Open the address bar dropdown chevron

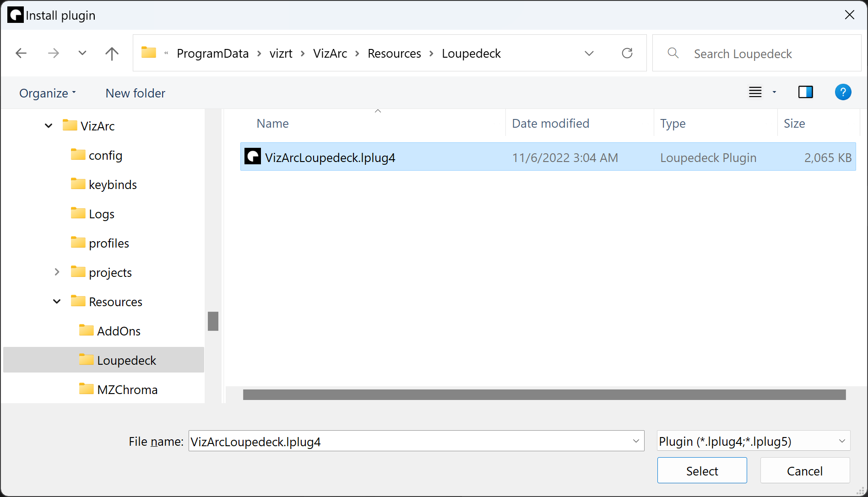coord(589,53)
